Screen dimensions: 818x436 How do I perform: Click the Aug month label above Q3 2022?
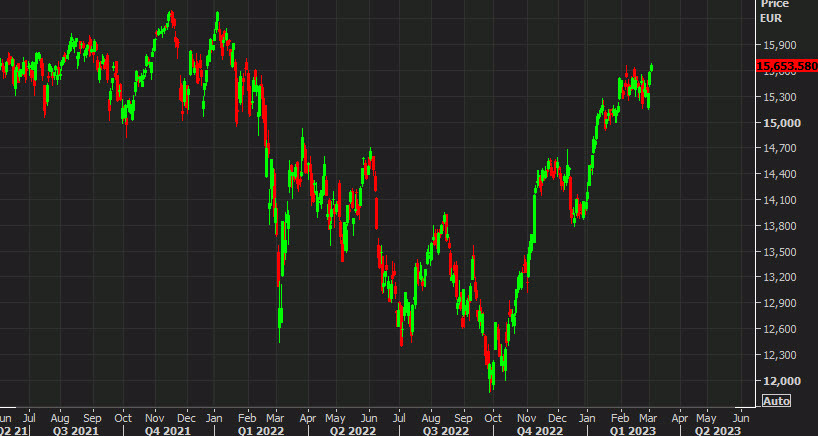coord(431,418)
